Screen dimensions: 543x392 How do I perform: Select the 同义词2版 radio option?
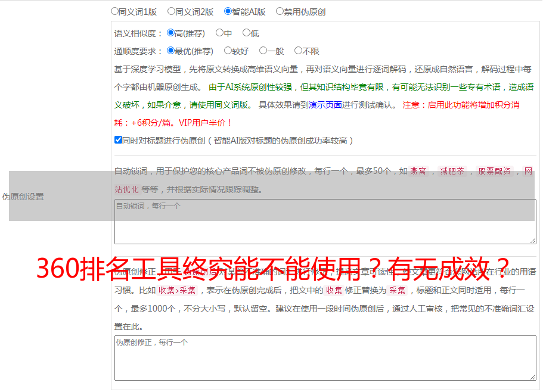click(x=171, y=11)
